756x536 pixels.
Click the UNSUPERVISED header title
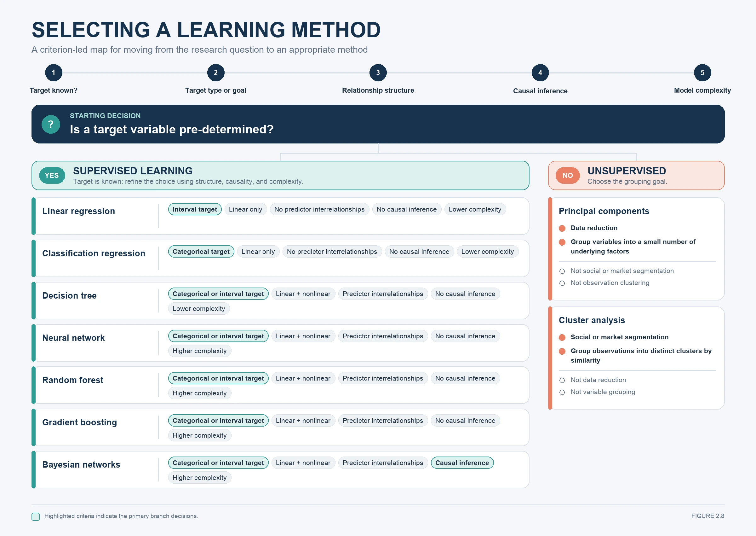627,171
